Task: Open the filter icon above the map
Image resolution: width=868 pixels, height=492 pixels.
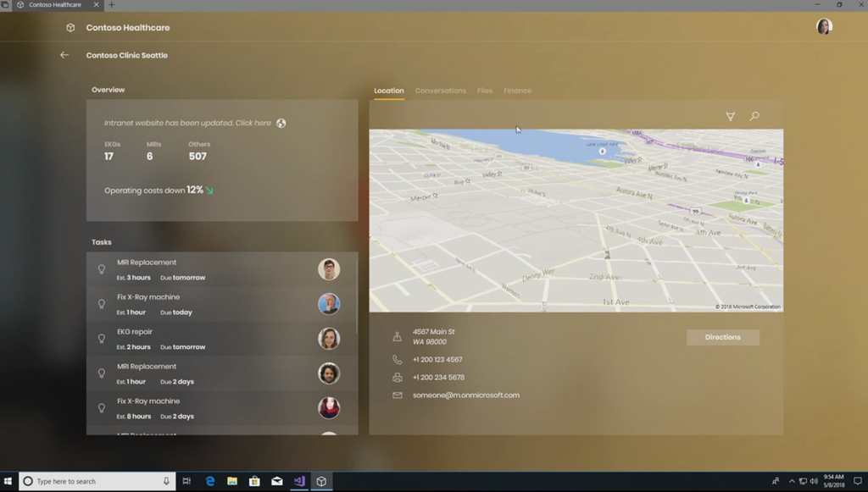Action: 730,116
